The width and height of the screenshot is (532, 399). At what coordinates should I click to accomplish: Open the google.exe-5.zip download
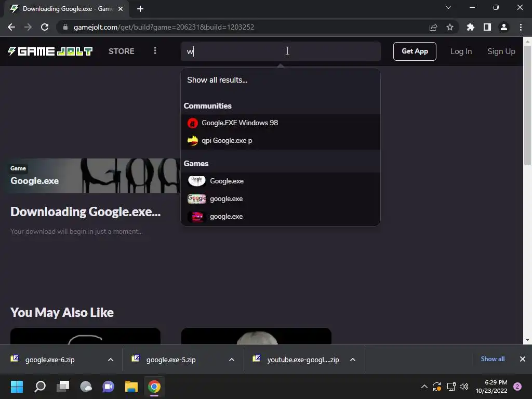click(170, 360)
